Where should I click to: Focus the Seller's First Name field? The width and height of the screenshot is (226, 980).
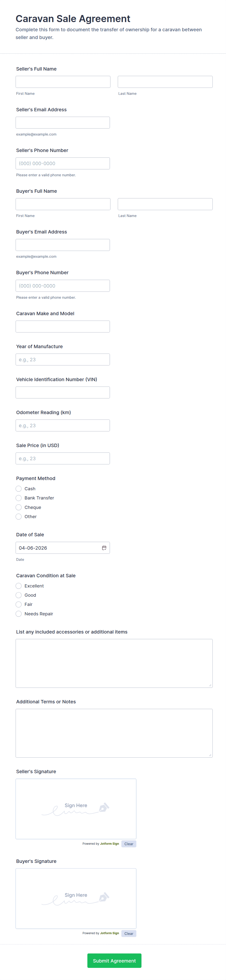(x=63, y=82)
